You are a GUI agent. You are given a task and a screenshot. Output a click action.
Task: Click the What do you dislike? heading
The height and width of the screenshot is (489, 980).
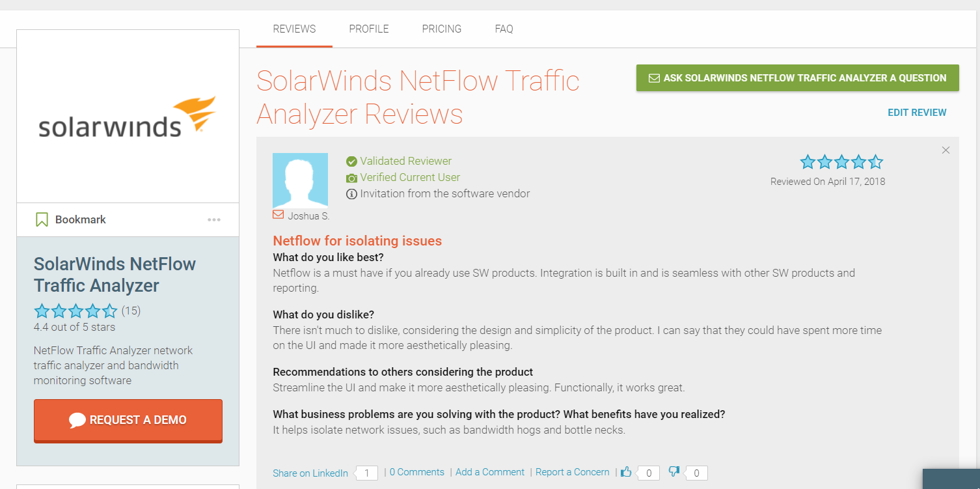tap(323, 315)
